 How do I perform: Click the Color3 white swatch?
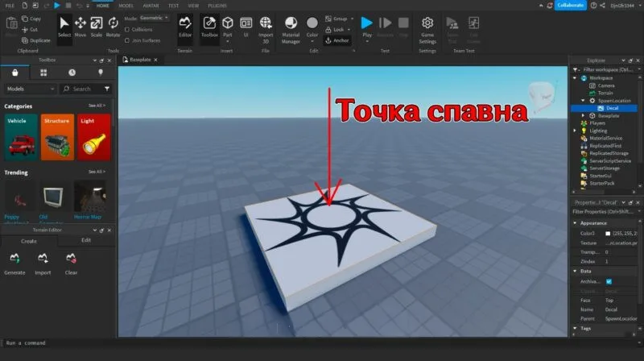pyautogui.click(x=608, y=233)
